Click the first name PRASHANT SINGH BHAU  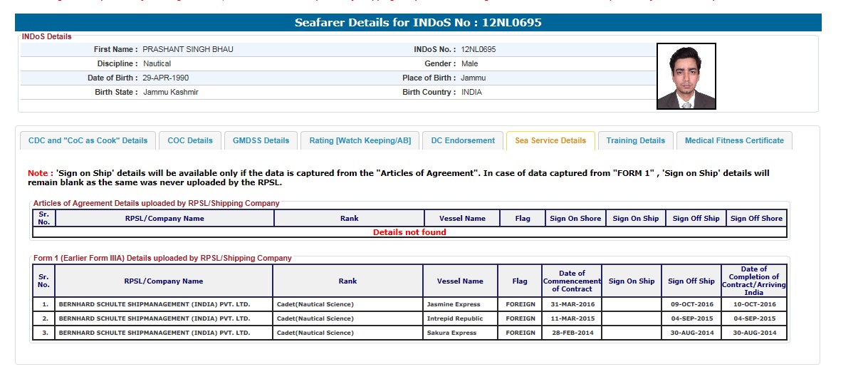188,50
